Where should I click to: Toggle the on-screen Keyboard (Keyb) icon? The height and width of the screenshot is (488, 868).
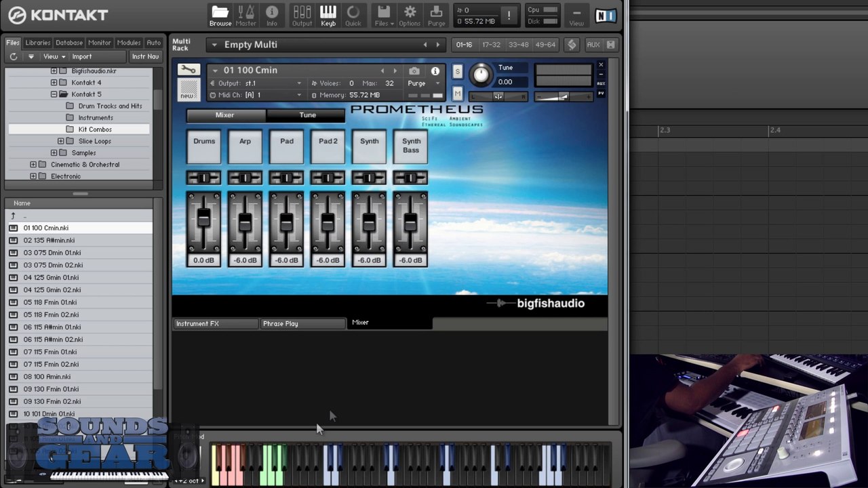(328, 15)
